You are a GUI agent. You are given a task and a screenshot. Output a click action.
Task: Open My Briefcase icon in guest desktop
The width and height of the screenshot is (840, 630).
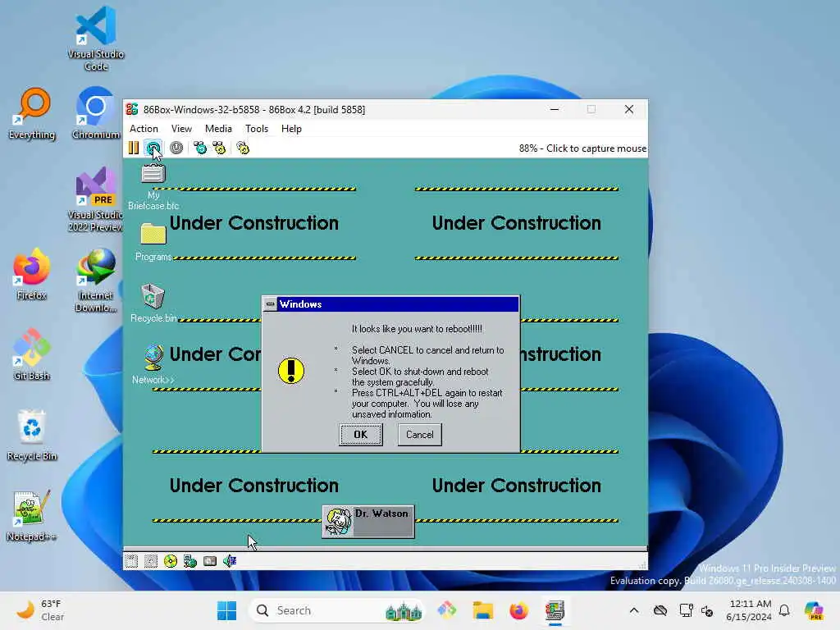[153, 186]
